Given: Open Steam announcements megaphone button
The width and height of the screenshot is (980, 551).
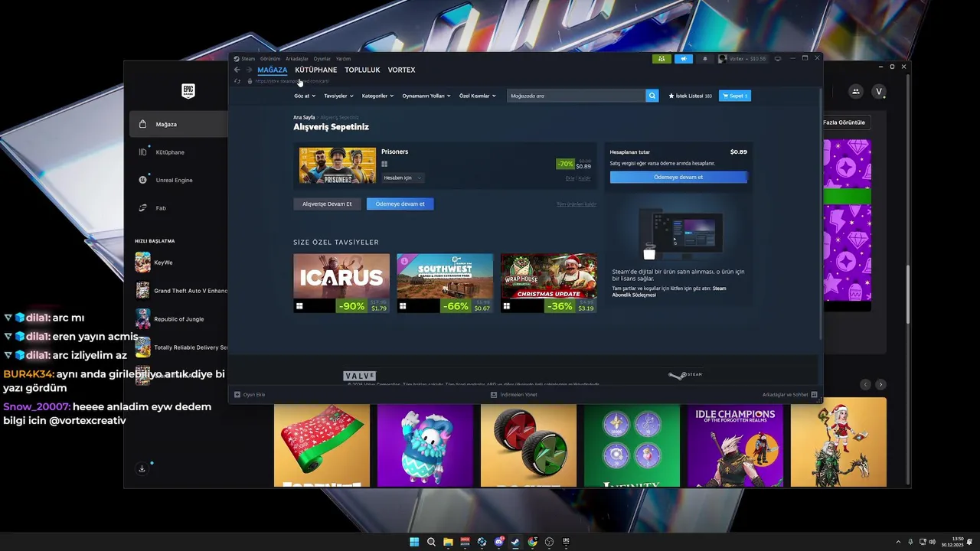Looking at the screenshot, I should click(x=683, y=59).
